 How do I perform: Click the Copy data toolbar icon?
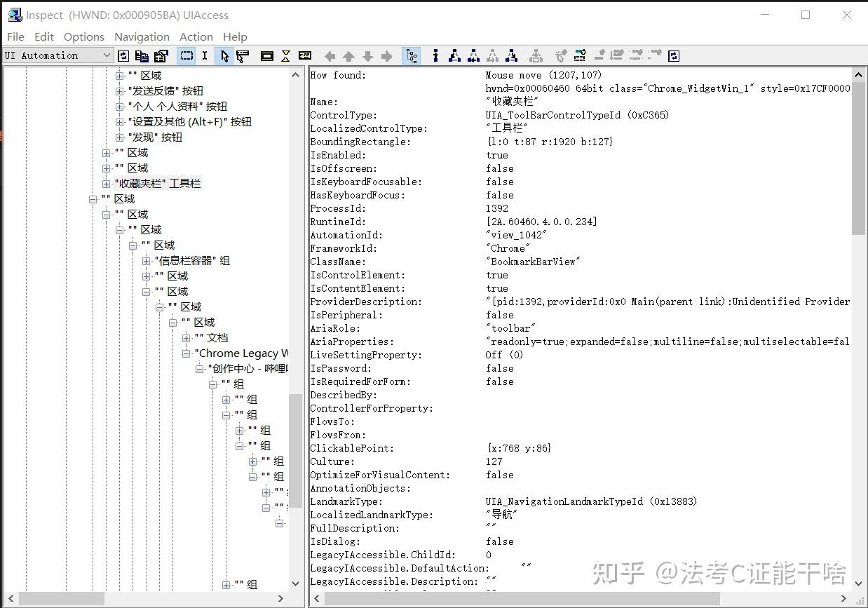pyautogui.click(x=142, y=55)
